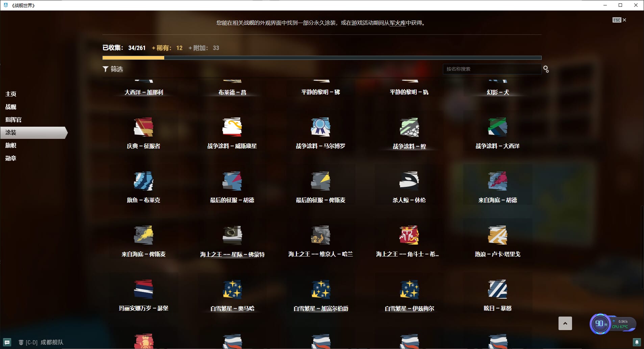Click the 白雪繁星 – 奥马哈 star icon
The width and height of the screenshot is (644, 349).
(232, 290)
